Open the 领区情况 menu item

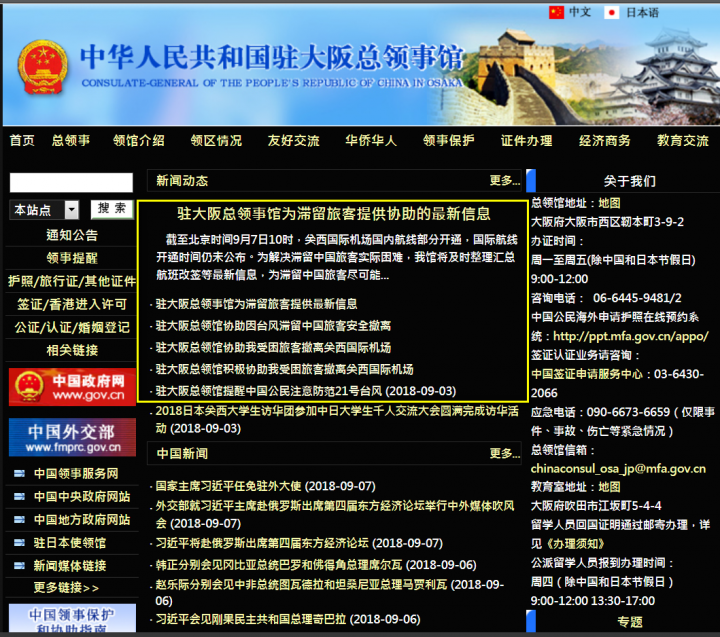(216, 141)
